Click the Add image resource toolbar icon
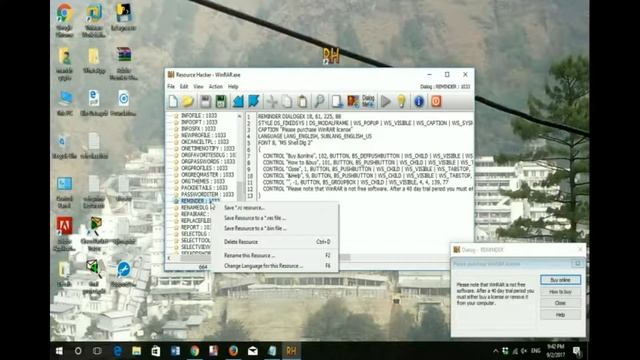640x360 pixels. pos(353,101)
